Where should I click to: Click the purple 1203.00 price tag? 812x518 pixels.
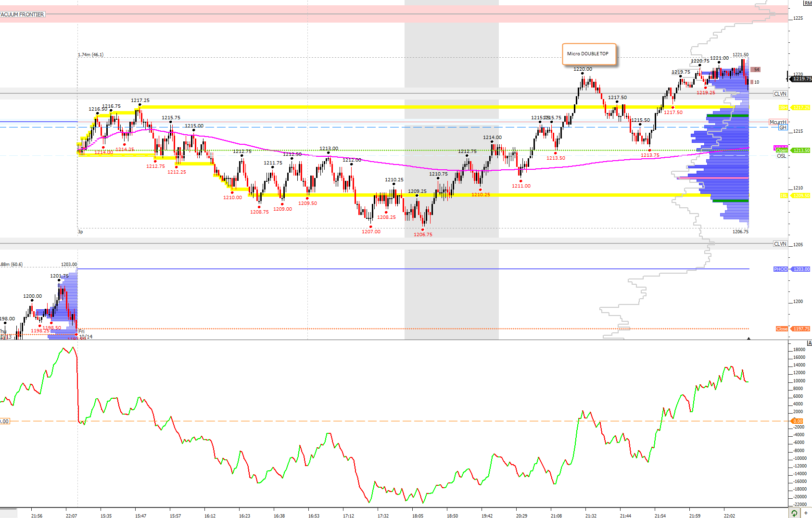[801, 269]
